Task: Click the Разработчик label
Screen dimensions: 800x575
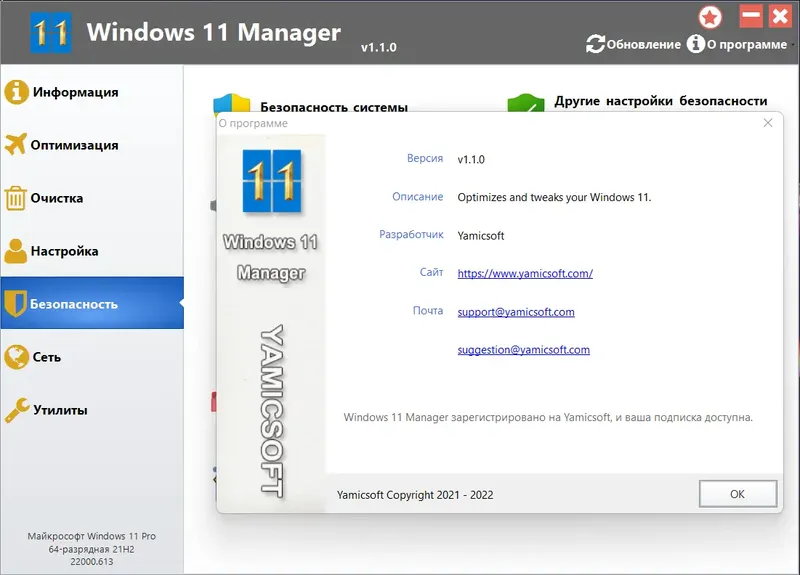Action: (x=411, y=235)
